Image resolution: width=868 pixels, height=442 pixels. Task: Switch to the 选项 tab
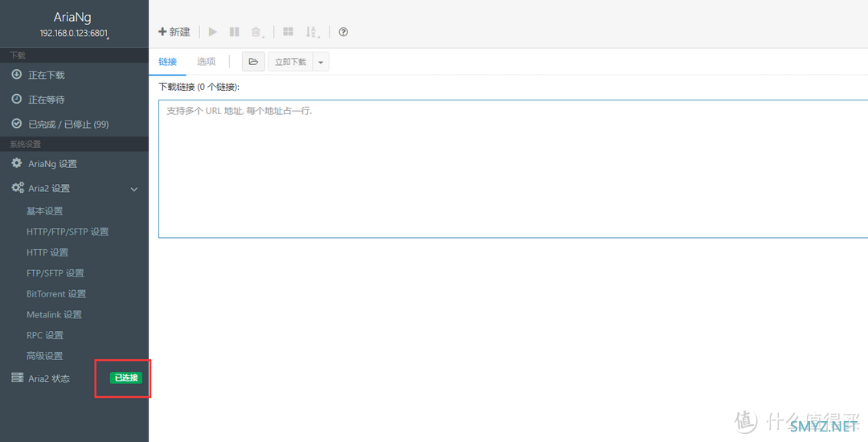click(x=206, y=61)
